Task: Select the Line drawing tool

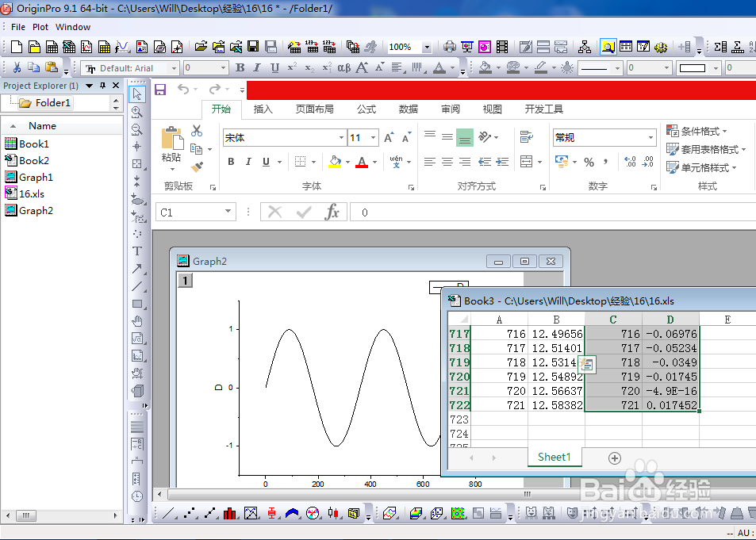Action: 137,286
